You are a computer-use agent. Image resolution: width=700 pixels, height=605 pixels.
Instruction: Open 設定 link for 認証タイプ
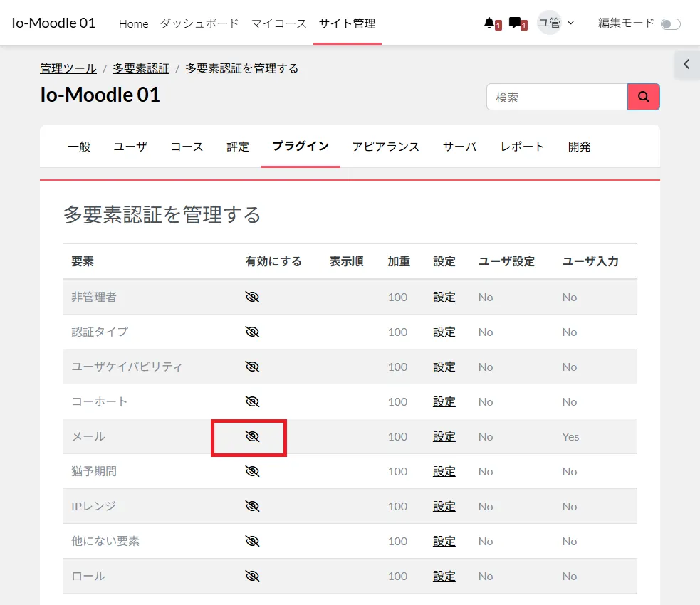tap(444, 332)
